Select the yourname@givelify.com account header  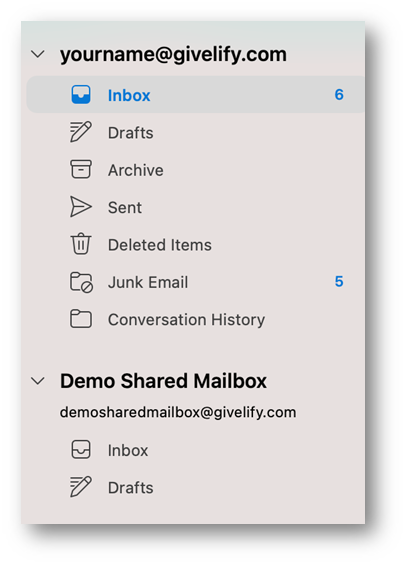pyautogui.click(x=173, y=55)
